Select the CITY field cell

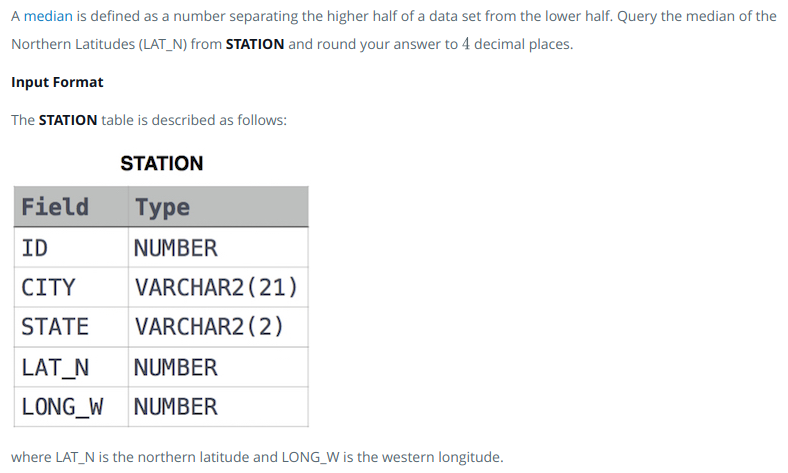pyautogui.click(x=71, y=288)
